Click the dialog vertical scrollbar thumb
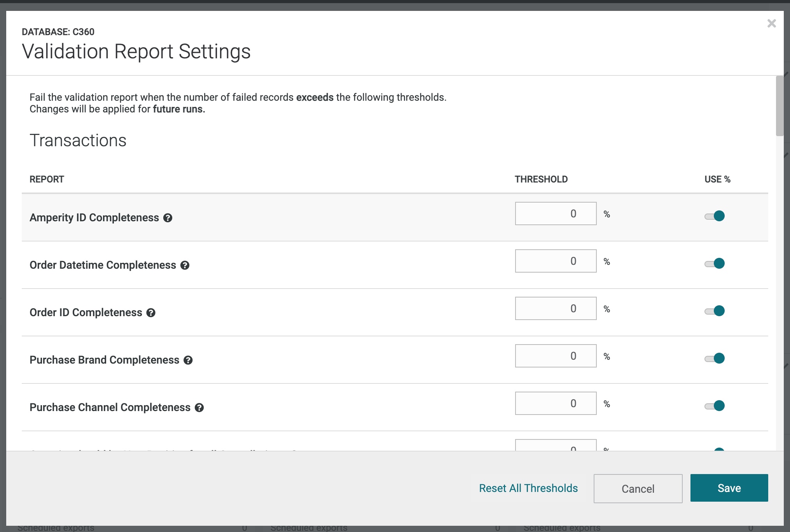790x532 pixels. click(780, 106)
